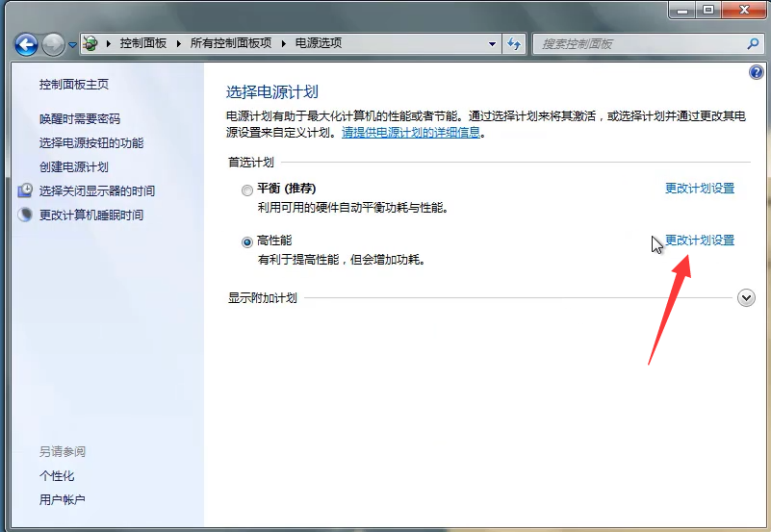This screenshot has height=532, width=771.
Task: Open Help via the blue question mark icon
Action: 756,73
